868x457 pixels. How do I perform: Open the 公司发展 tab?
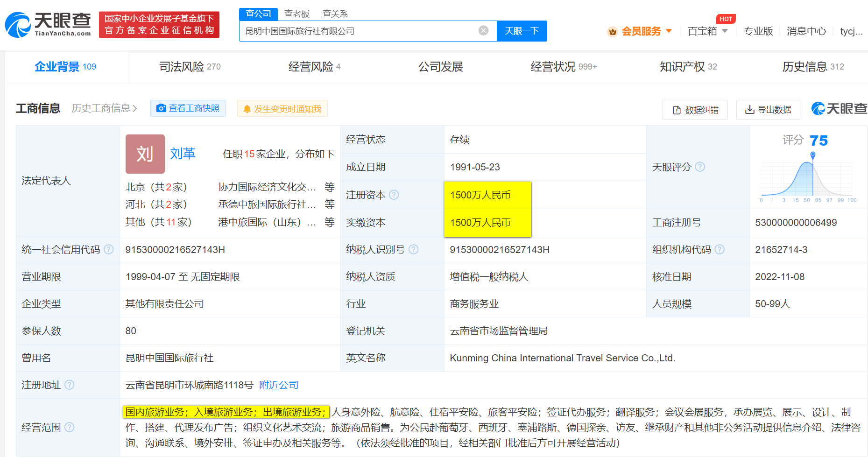point(440,67)
